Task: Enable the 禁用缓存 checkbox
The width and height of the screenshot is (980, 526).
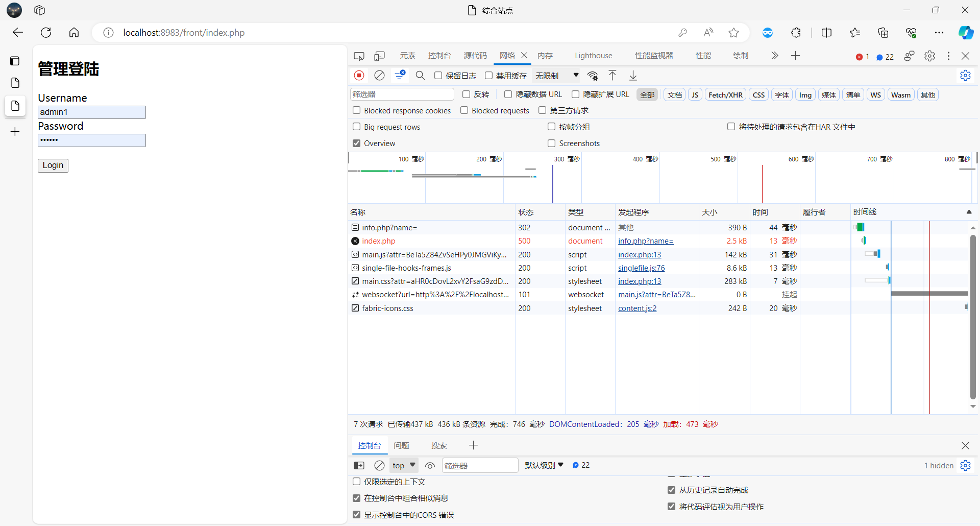Action: [x=488, y=76]
